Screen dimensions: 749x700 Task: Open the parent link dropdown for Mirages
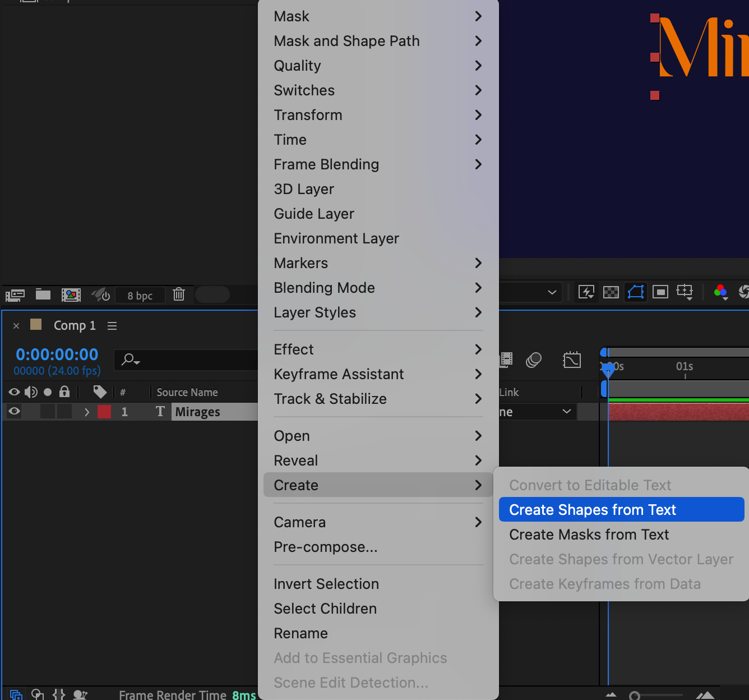(566, 412)
